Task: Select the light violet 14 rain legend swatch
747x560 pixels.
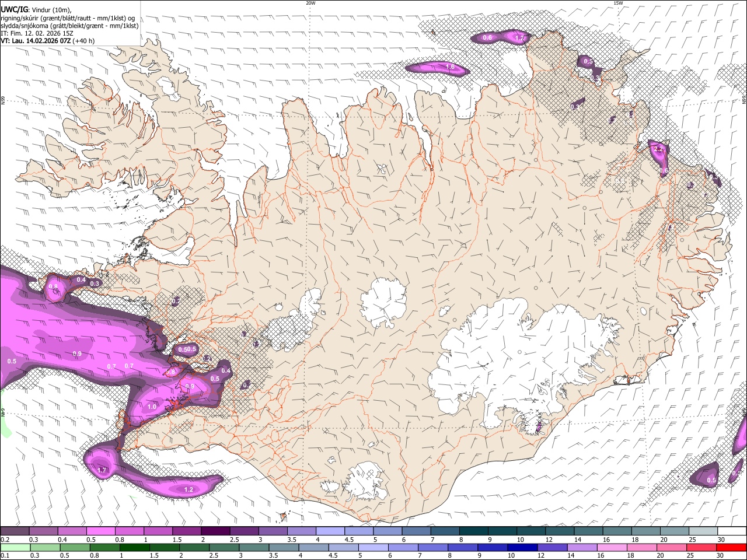Action: pos(582,547)
